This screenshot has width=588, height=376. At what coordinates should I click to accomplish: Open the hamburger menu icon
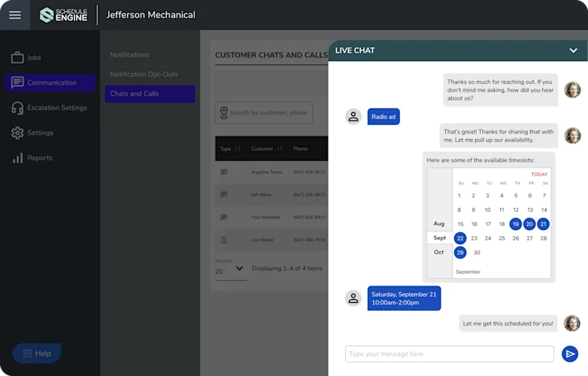[x=15, y=15]
